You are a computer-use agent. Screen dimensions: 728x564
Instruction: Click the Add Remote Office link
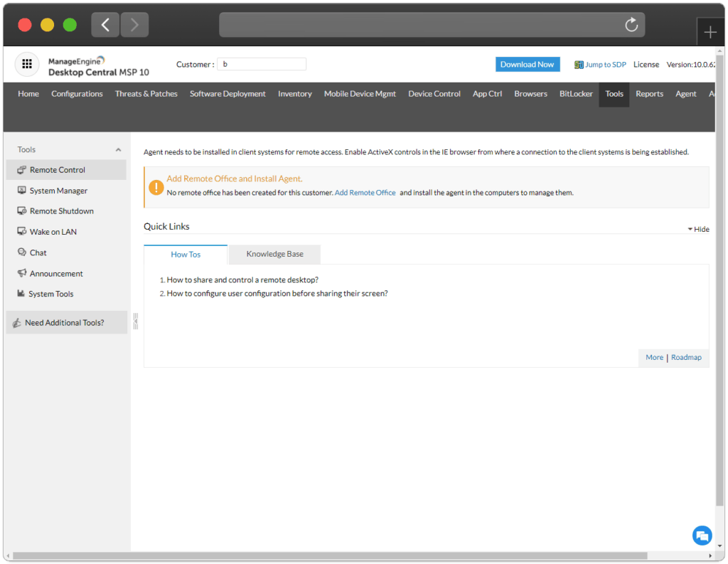[365, 192]
